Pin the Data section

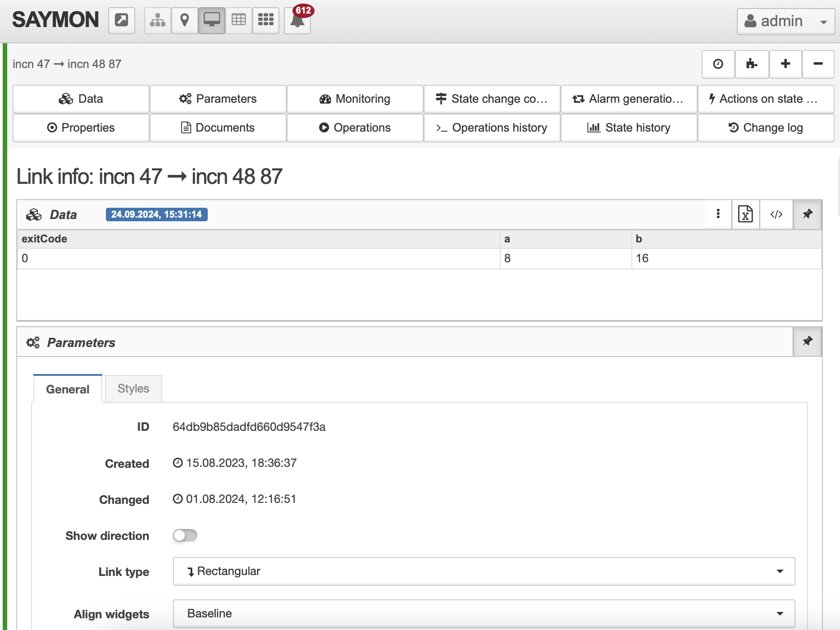click(808, 214)
